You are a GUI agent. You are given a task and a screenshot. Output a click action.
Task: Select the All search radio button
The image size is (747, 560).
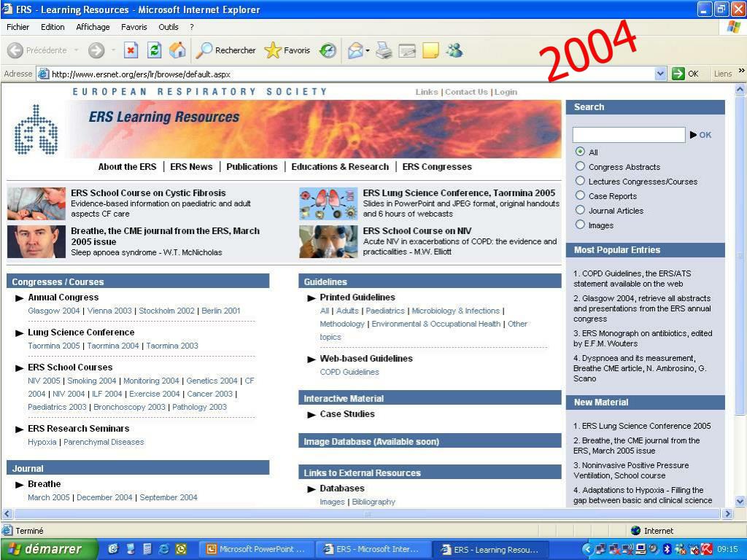[x=580, y=152]
